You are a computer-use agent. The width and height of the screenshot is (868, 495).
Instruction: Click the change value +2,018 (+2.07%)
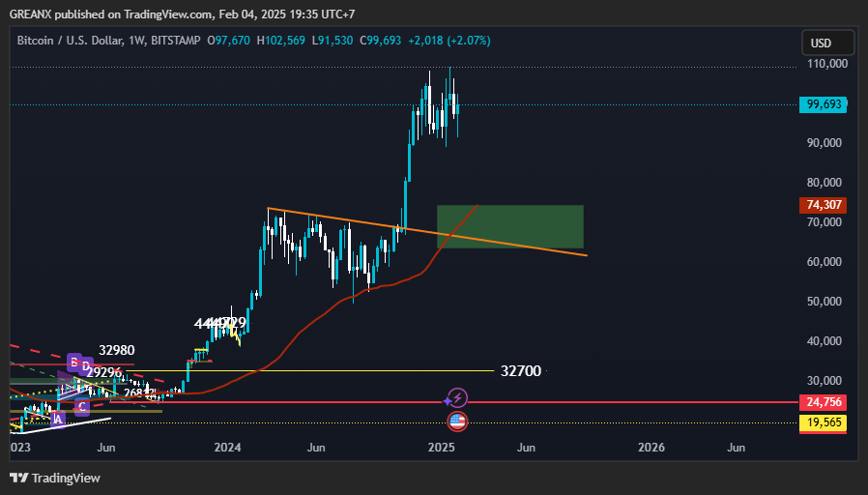pyautogui.click(x=448, y=41)
